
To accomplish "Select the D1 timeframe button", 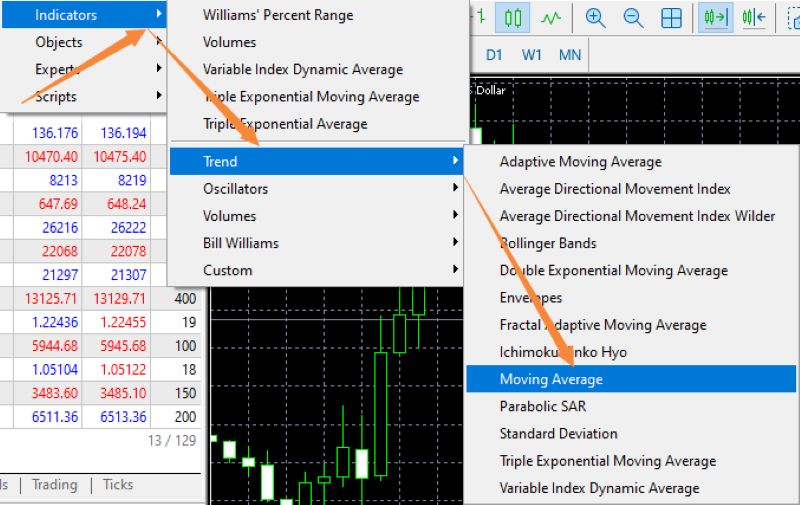I will 494,55.
